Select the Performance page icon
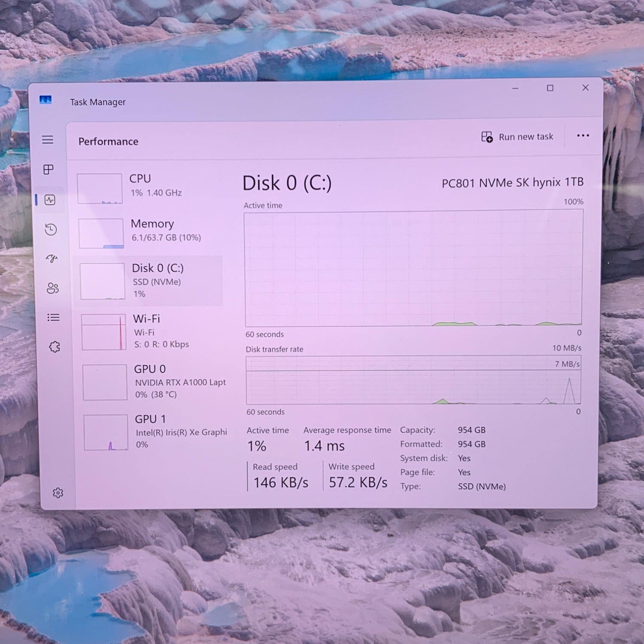The height and width of the screenshot is (644, 644). (50, 200)
